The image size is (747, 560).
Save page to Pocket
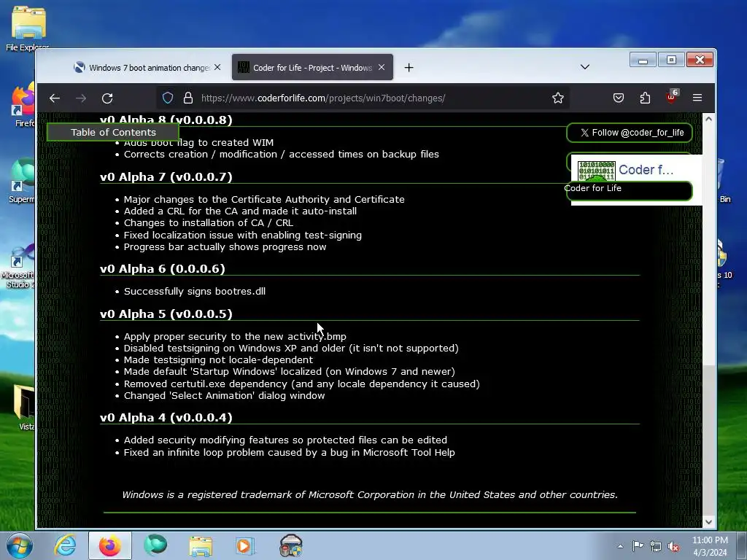619,98
